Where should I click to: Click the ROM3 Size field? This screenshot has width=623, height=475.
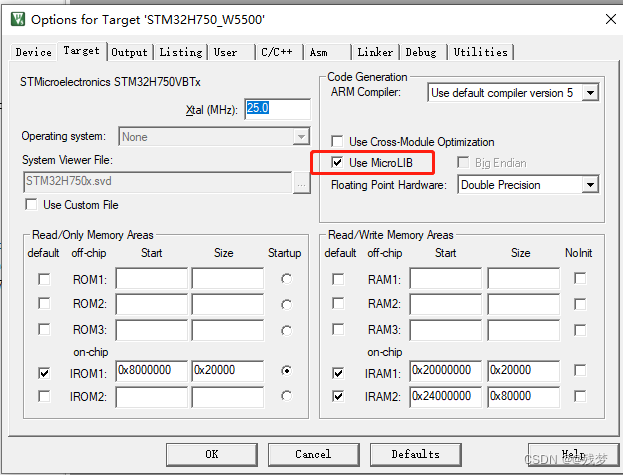point(228,330)
